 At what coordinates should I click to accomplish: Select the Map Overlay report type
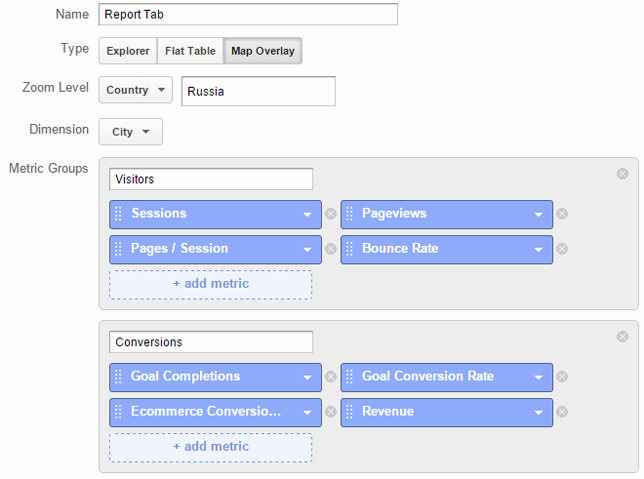[x=263, y=51]
